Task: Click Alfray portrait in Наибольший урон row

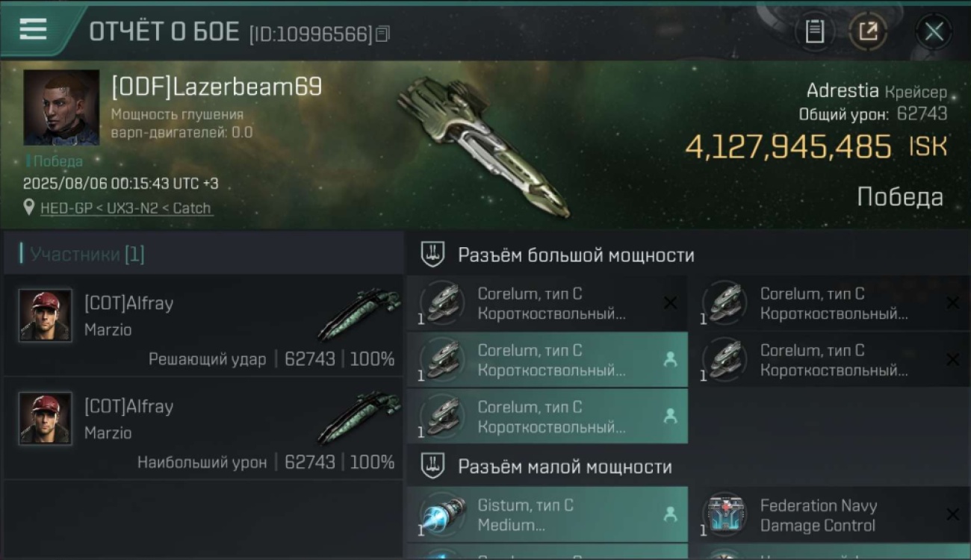Action: (46, 418)
